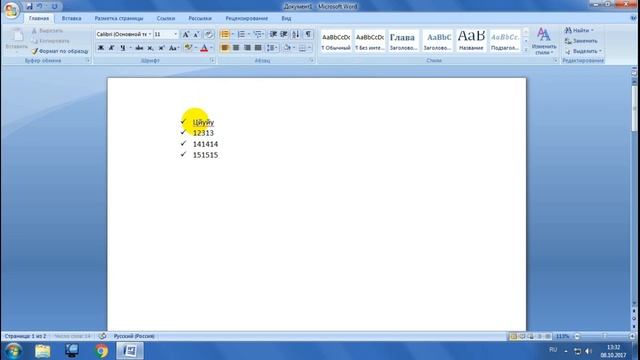Sort the selected text
Image resolution: width=640 pixels, height=360 pixels.
(x=296, y=34)
